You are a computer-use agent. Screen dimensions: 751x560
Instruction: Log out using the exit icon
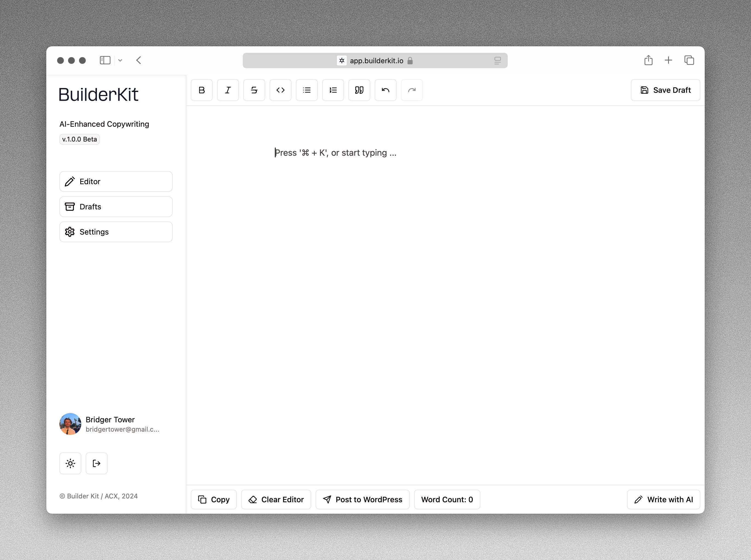(97, 463)
